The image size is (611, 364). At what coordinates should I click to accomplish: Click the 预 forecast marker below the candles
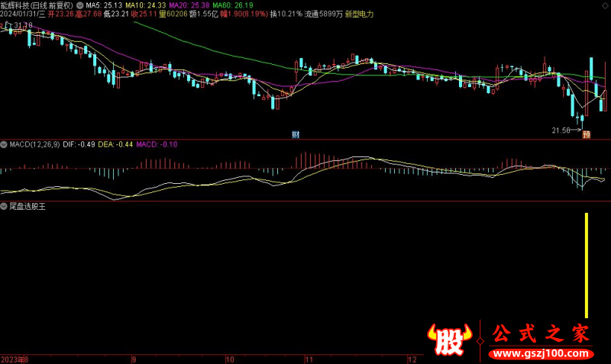587,135
